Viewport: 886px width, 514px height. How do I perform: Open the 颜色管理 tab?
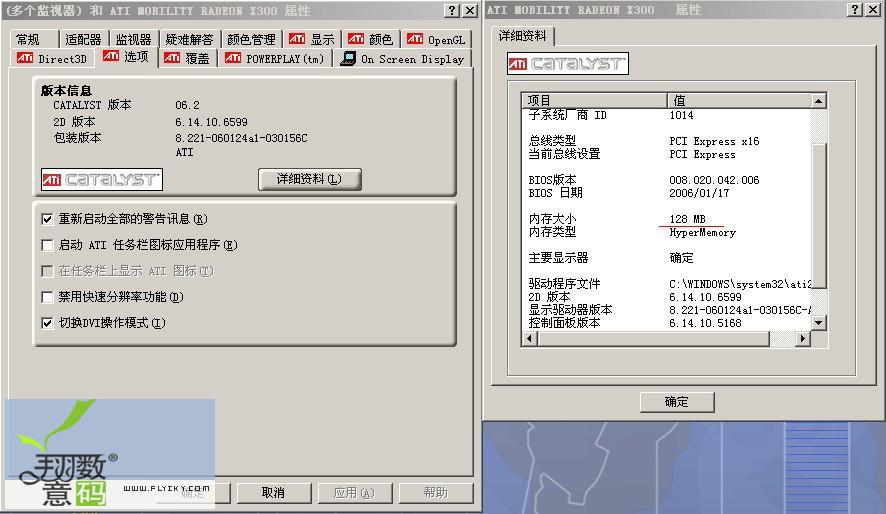(251, 40)
